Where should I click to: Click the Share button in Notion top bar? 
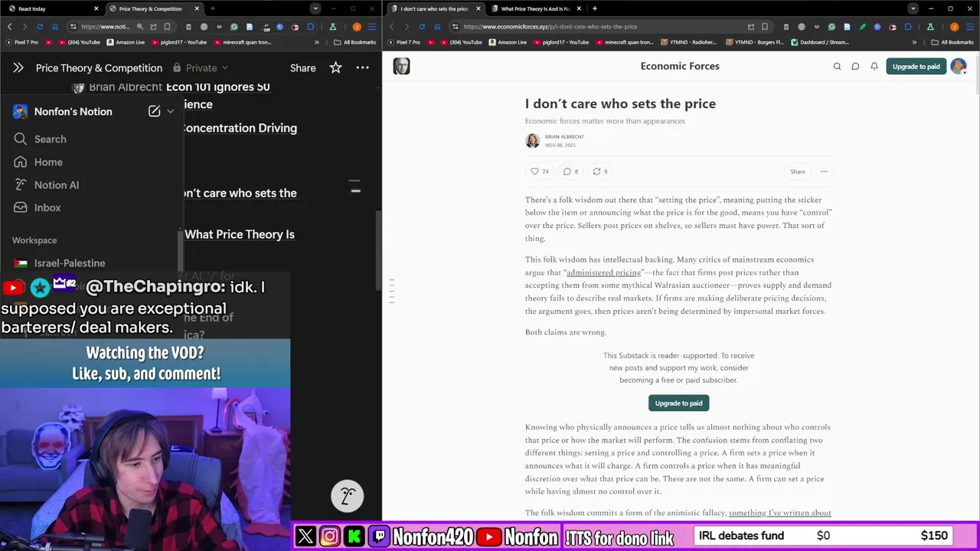tap(302, 68)
